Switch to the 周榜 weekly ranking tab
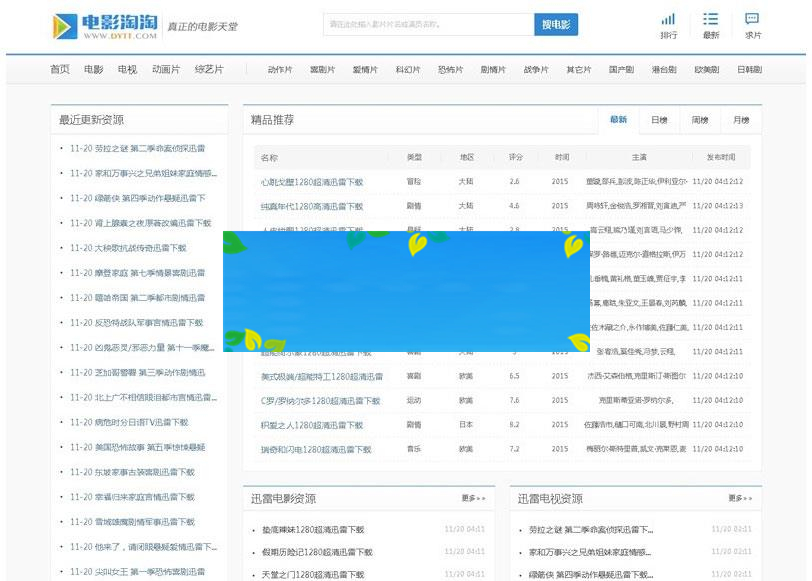The width and height of the screenshot is (812, 581). [699, 118]
